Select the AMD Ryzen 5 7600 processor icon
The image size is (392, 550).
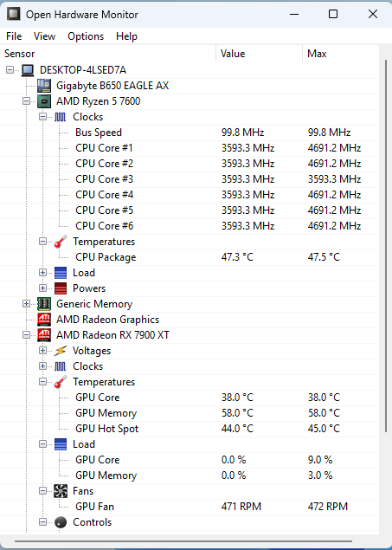[44, 101]
